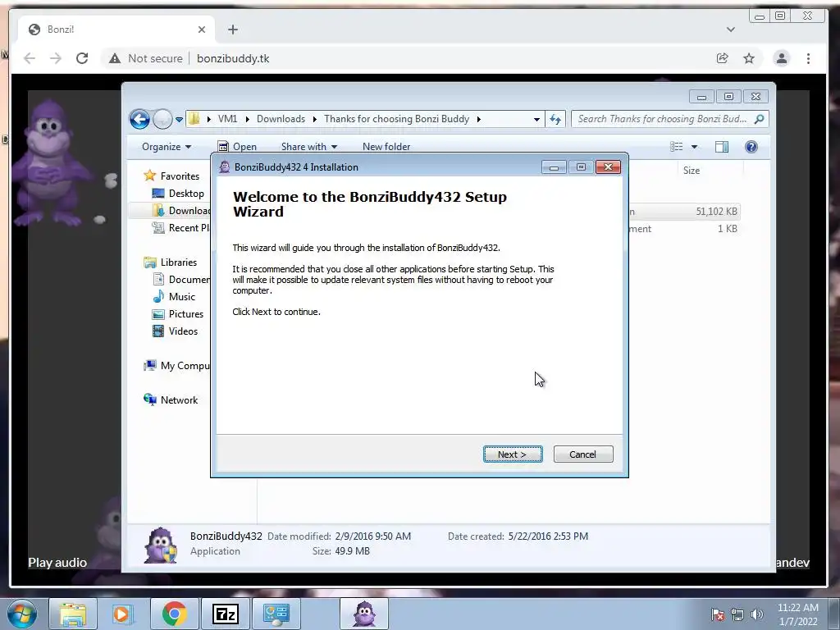Screen dimensions: 840x630
Task: Close the BonziBuddy432 Installation dialog
Action: pos(608,167)
